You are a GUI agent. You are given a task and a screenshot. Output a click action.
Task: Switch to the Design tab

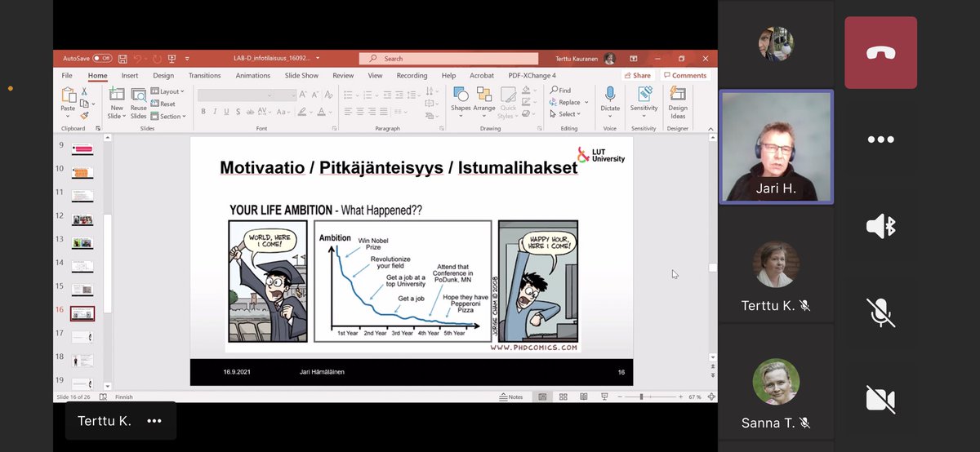pyautogui.click(x=163, y=76)
